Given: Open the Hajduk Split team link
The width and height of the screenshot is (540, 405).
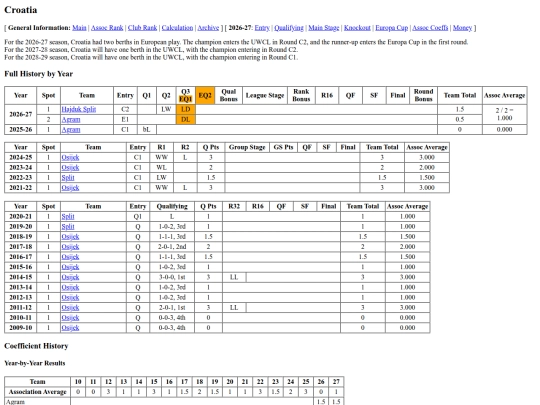Looking at the screenshot, I should point(79,110).
